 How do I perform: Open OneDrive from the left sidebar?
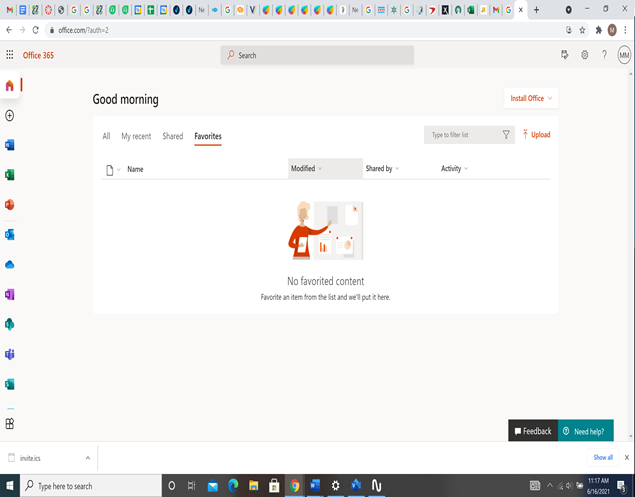[10, 264]
